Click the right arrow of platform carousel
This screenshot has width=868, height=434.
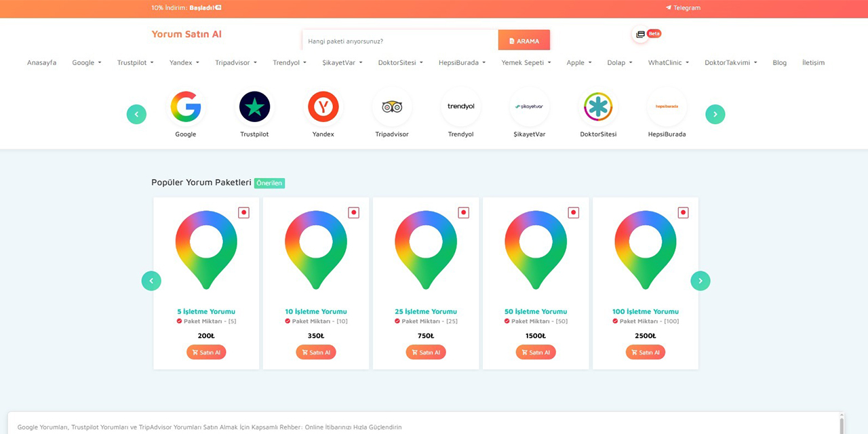point(715,114)
